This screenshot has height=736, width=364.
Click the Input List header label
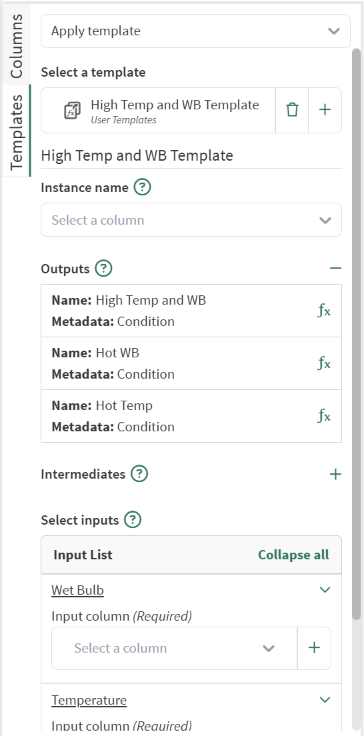(x=83, y=555)
